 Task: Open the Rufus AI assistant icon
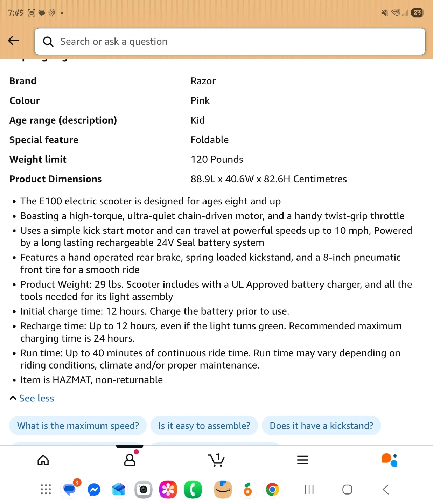[x=389, y=460]
